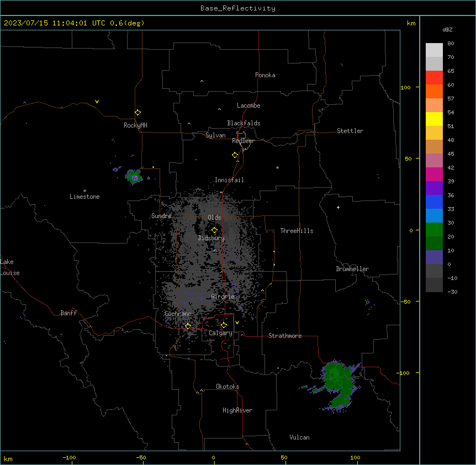The width and height of the screenshot is (476, 465).
Task: Click the yellow marker between Olds and Didsbury
Action: [x=214, y=230]
